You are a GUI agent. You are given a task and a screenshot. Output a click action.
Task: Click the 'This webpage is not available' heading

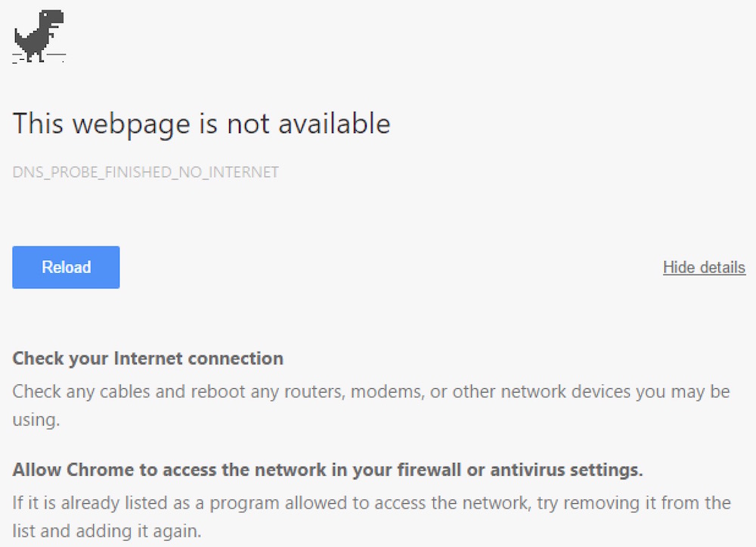(x=201, y=123)
